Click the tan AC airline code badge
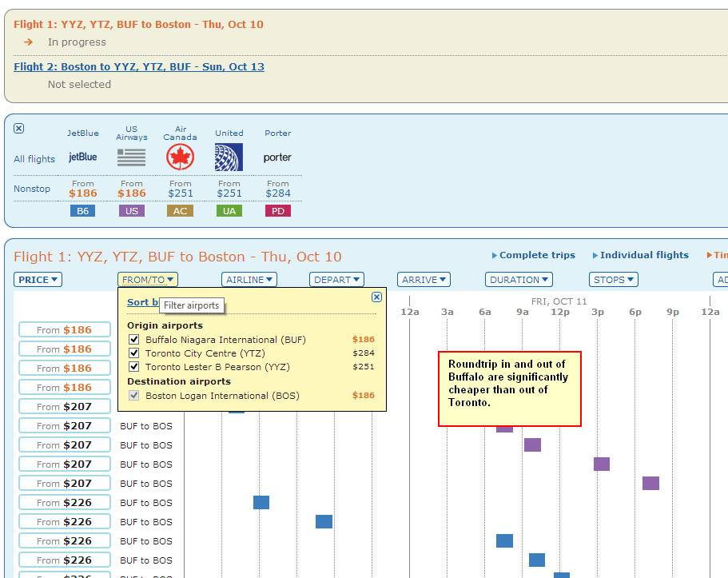This screenshot has height=578, width=728. [x=180, y=211]
